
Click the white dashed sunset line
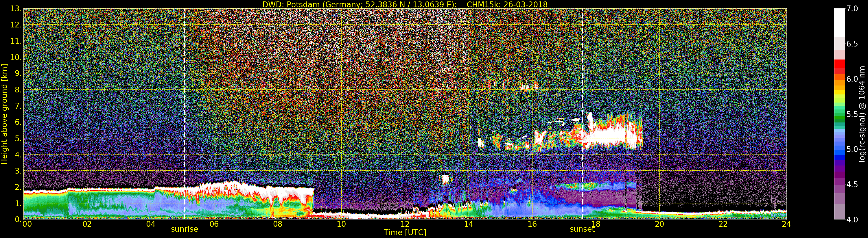tap(583, 114)
